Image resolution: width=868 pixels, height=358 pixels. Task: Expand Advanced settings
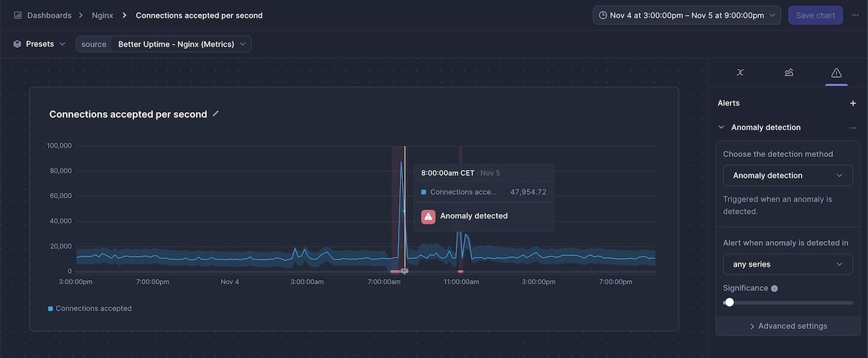tap(788, 326)
